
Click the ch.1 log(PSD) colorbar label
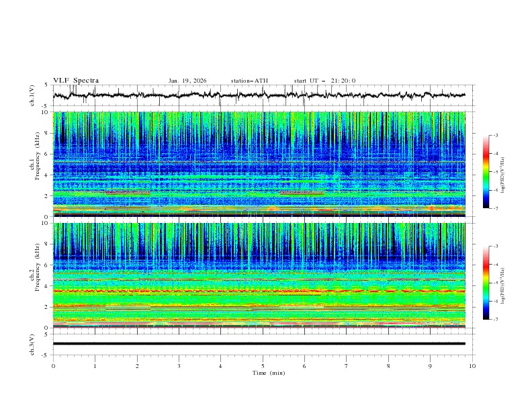click(503, 175)
